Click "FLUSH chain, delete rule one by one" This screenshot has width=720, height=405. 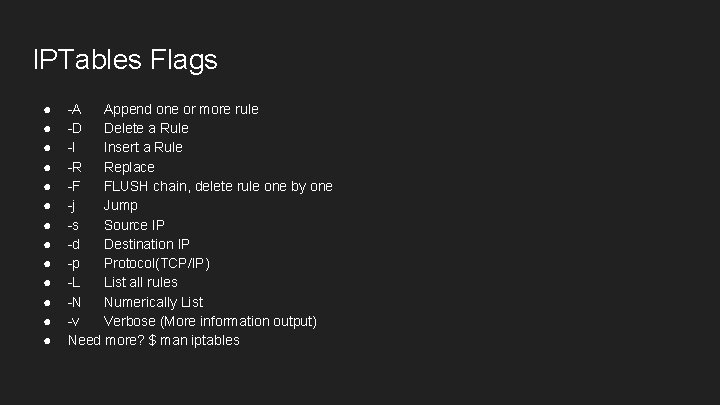218,186
